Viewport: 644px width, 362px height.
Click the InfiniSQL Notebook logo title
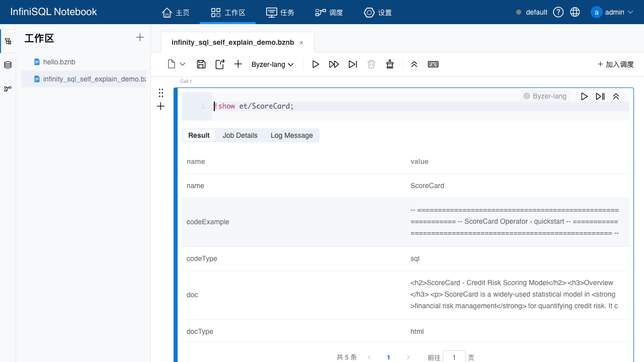pyautogui.click(x=54, y=12)
